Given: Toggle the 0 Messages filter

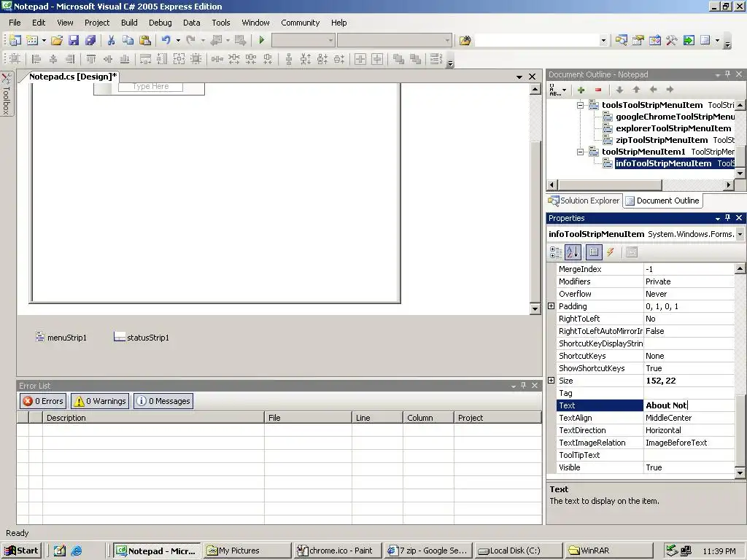Looking at the screenshot, I should click(163, 401).
